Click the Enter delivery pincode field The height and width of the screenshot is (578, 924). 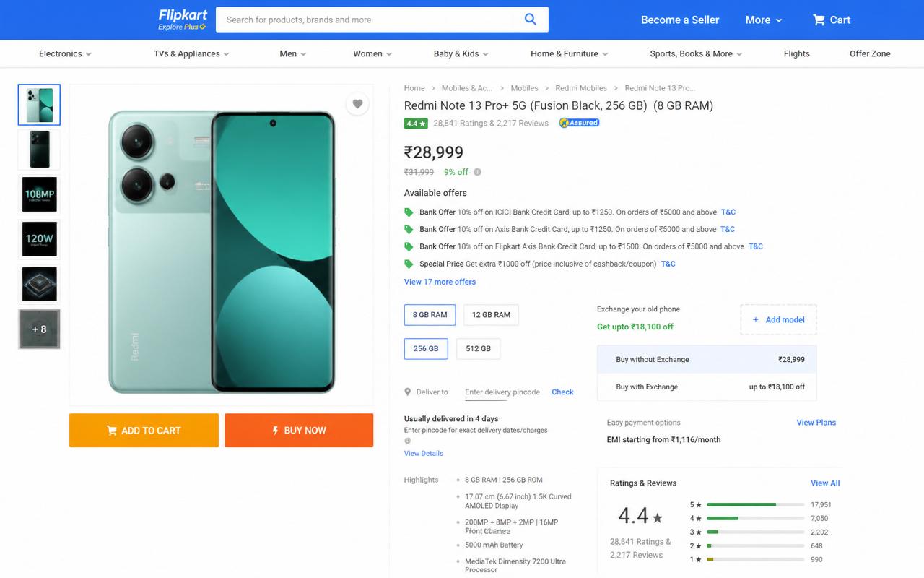tap(502, 392)
